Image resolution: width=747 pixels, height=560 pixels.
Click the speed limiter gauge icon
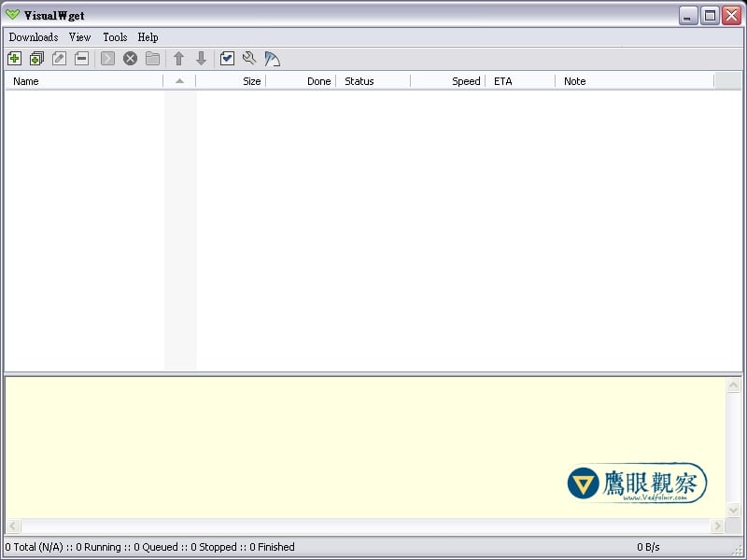pos(272,59)
